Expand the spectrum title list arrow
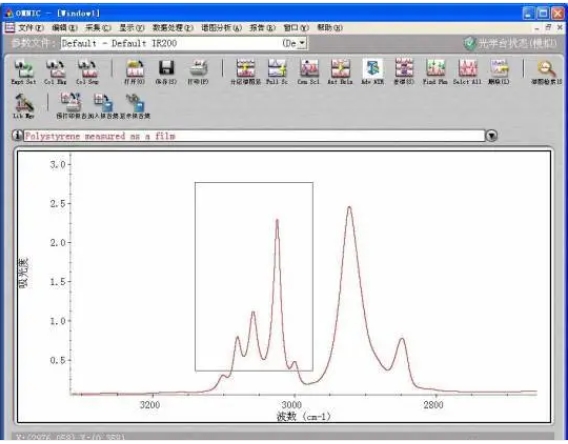568x444 pixels. 491,136
